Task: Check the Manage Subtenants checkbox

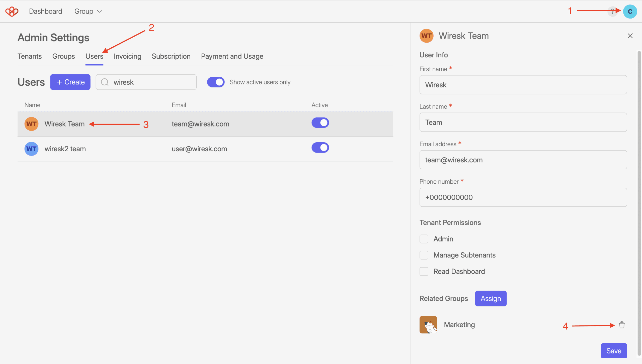Action: click(424, 255)
